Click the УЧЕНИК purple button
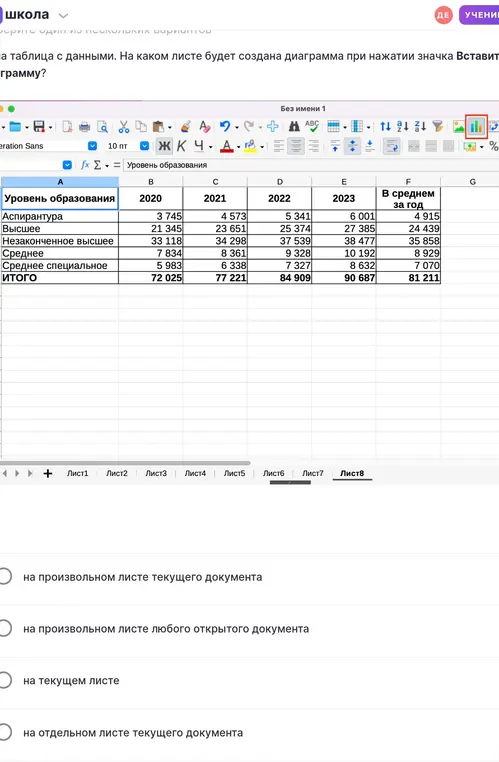 pos(479,15)
